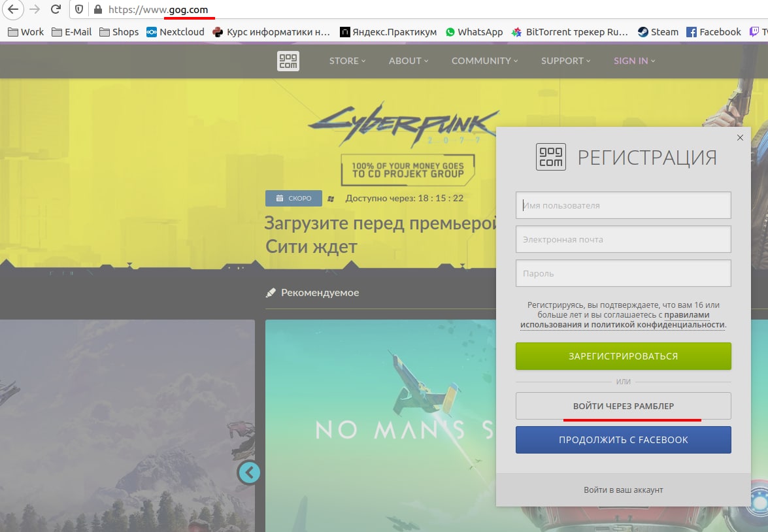The image size is (768, 532).
Task: Open правилами использования и политикой конфиденциальности link
Action: [x=623, y=320]
